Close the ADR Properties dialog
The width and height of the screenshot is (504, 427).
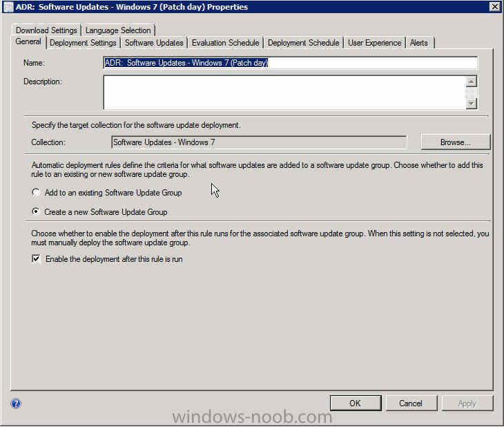pos(494,6)
